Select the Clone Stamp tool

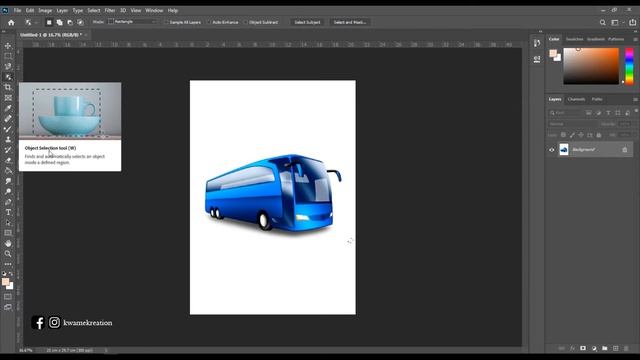(x=8, y=140)
